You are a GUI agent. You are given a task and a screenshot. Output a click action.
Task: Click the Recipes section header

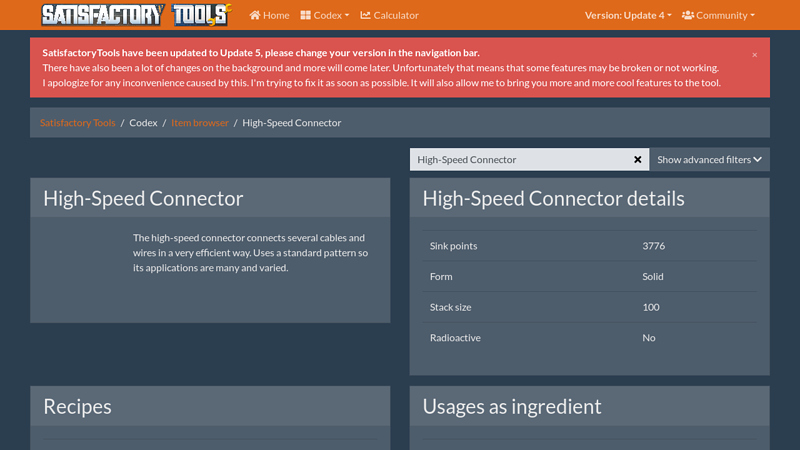(x=77, y=406)
